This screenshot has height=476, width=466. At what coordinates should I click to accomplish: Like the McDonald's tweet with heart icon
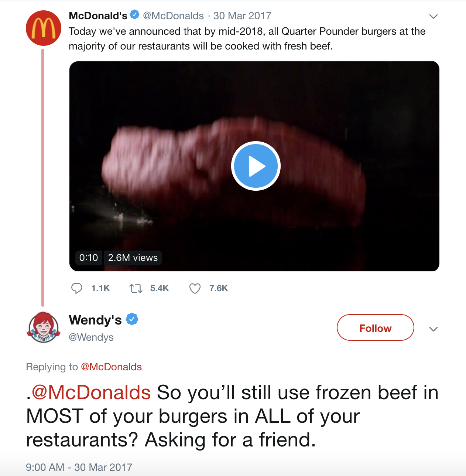click(195, 288)
